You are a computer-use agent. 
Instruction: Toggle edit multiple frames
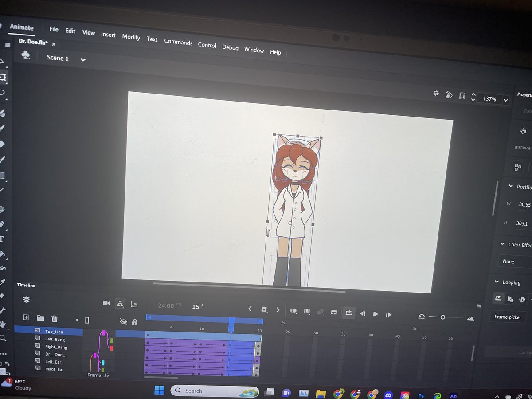pos(307,311)
